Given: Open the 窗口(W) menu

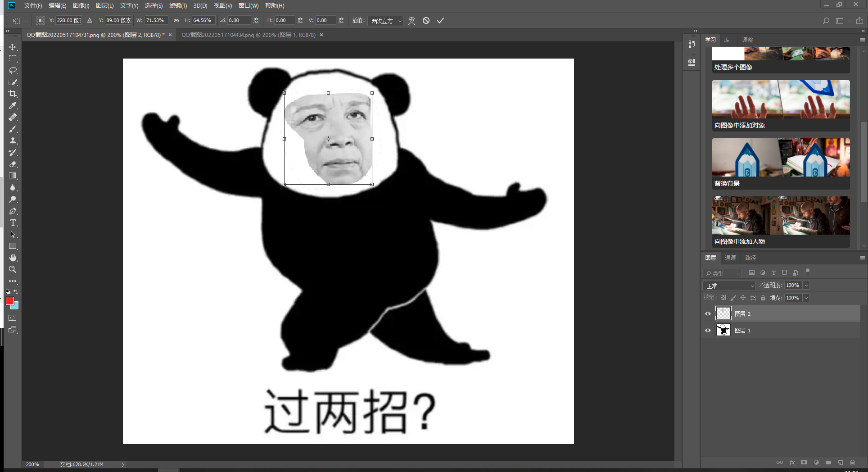Looking at the screenshot, I should click(249, 5).
